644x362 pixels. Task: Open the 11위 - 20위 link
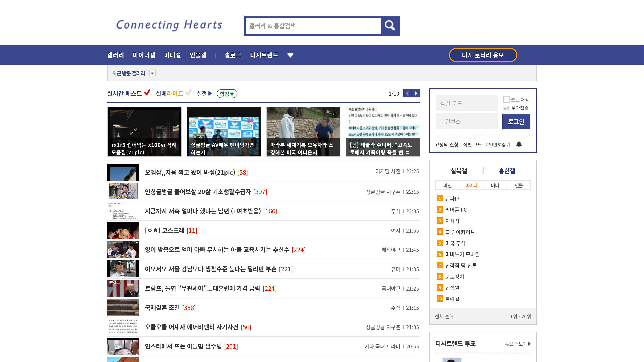519,316
